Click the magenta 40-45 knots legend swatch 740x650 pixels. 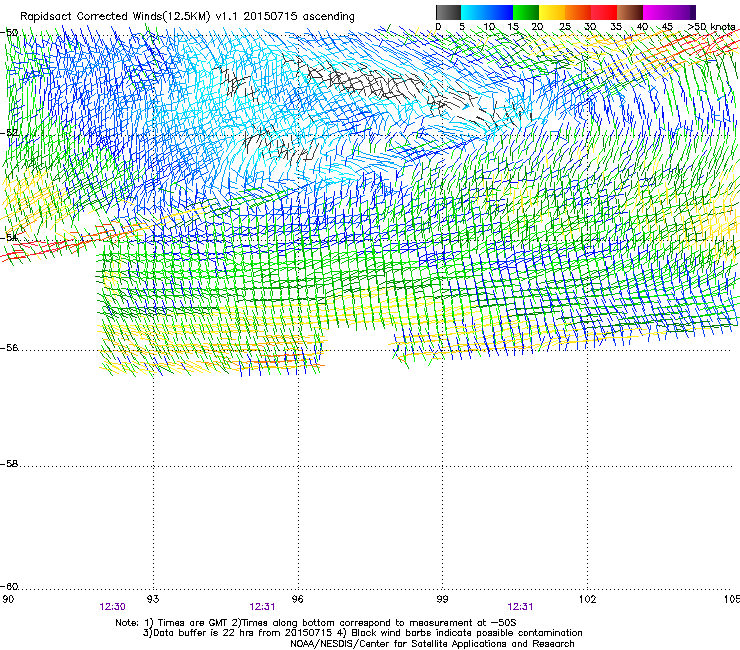click(x=656, y=12)
